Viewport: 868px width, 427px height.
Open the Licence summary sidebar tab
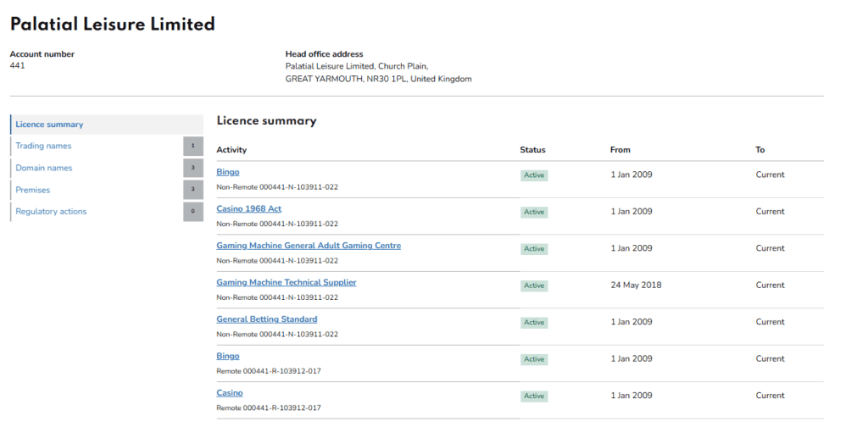point(107,125)
